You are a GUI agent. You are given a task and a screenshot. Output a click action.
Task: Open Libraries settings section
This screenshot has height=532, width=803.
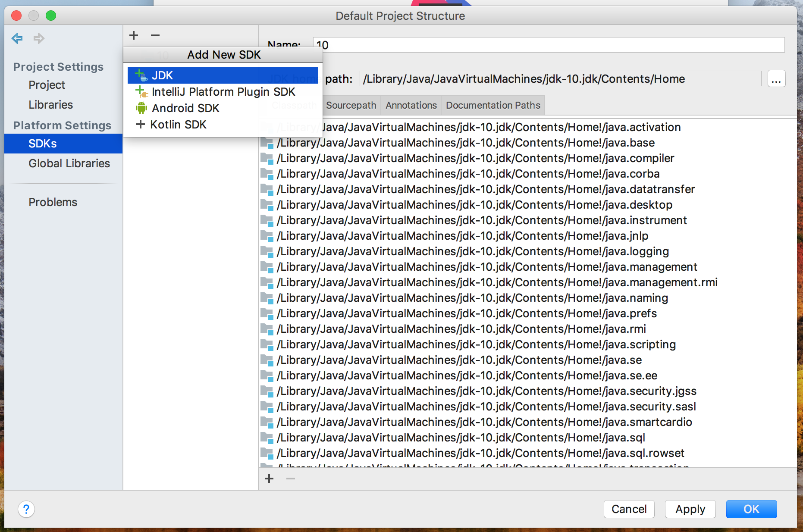[x=50, y=105]
